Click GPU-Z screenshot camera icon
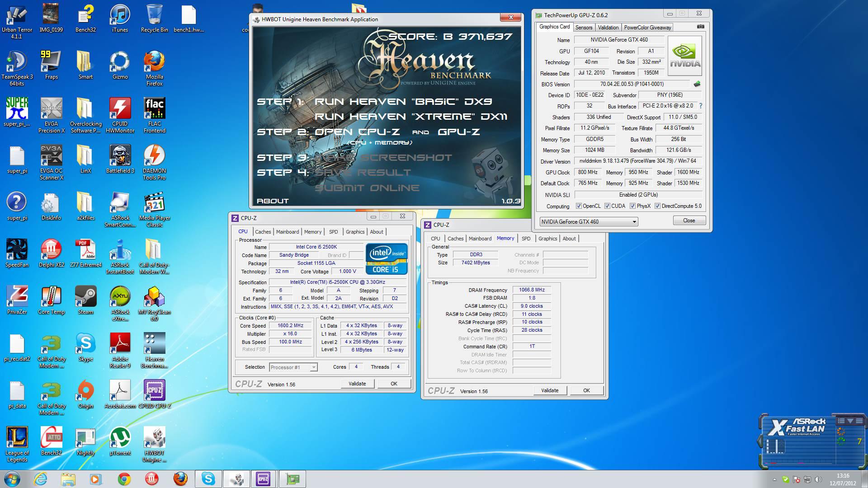868x488 pixels. 700,27
